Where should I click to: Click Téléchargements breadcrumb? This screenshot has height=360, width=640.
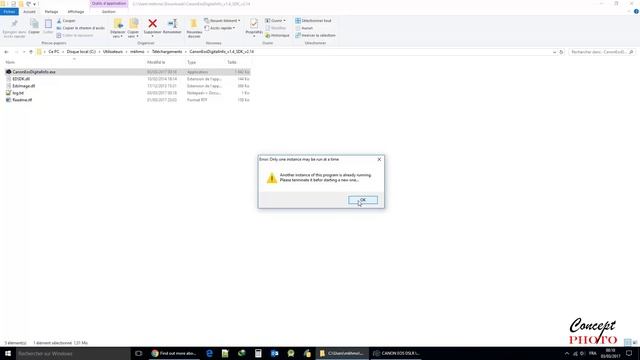[x=167, y=52]
